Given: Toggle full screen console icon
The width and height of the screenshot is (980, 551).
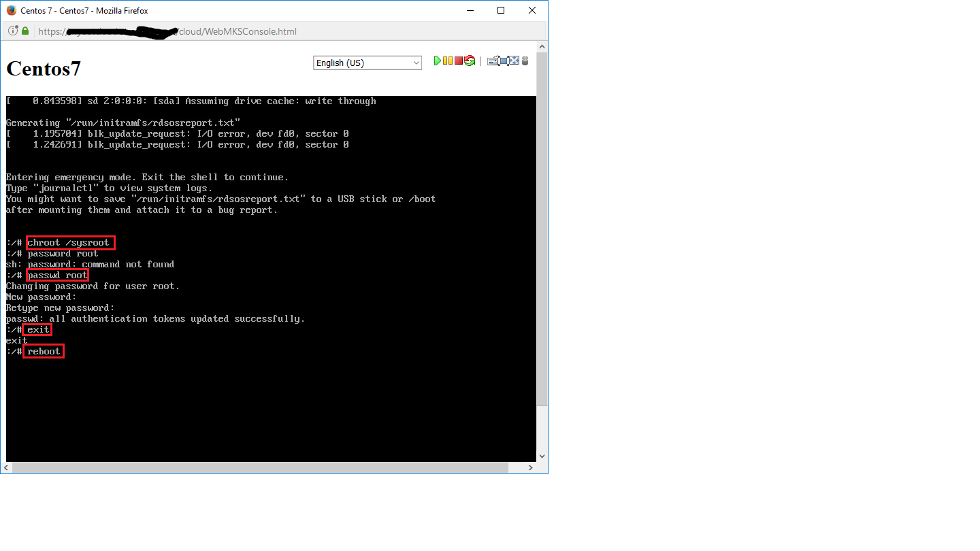Looking at the screenshot, I should [x=514, y=61].
